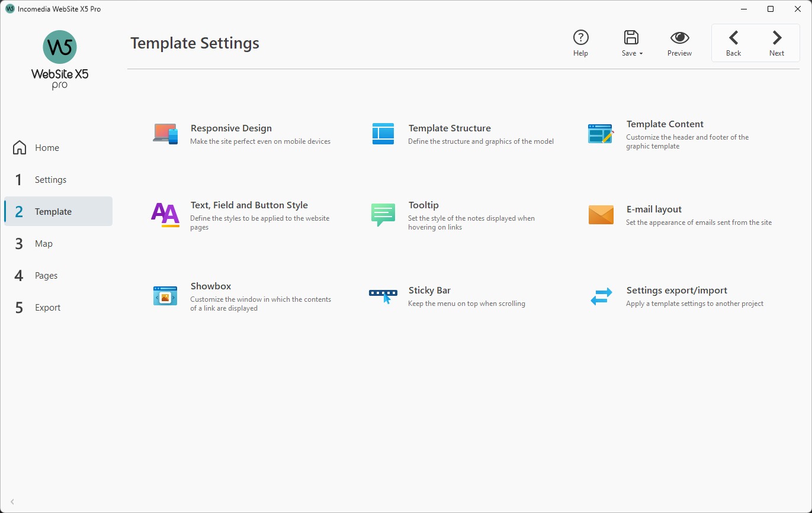812x513 pixels.
Task: Proceed with the Next button
Action: pyautogui.click(x=776, y=43)
